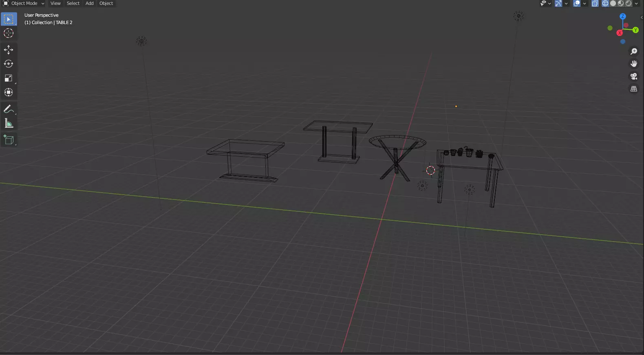Screen dimensions: 644x355
Task: Click the Z axis on navigation gizmo
Action: 623,16
